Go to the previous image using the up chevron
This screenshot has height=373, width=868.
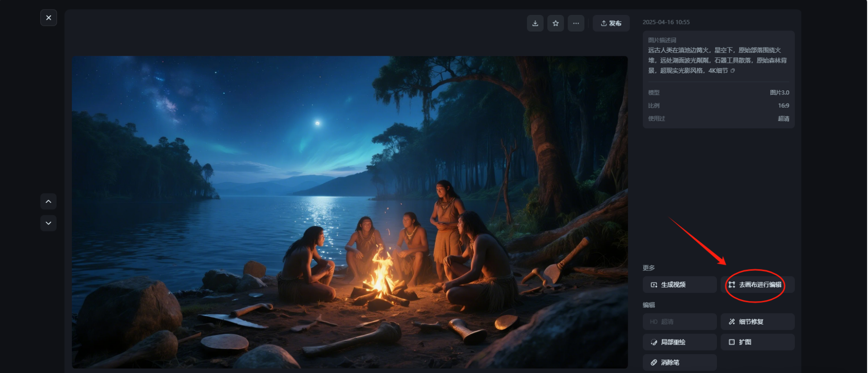48,201
